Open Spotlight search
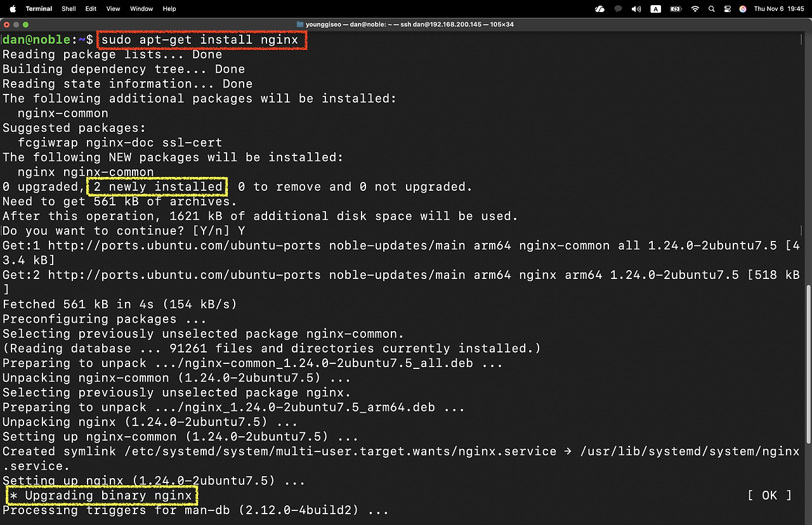Image resolution: width=812 pixels, height=525 pixels. 712,9
